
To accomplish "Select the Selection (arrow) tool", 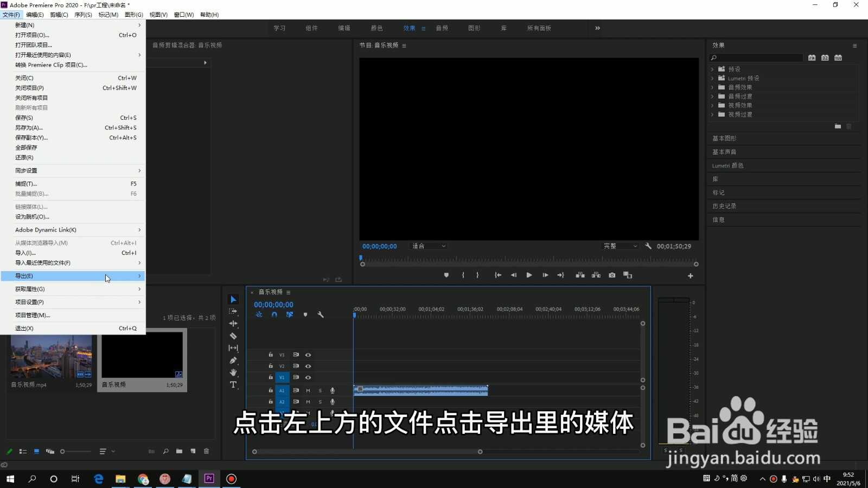I will tap(233, 299).
